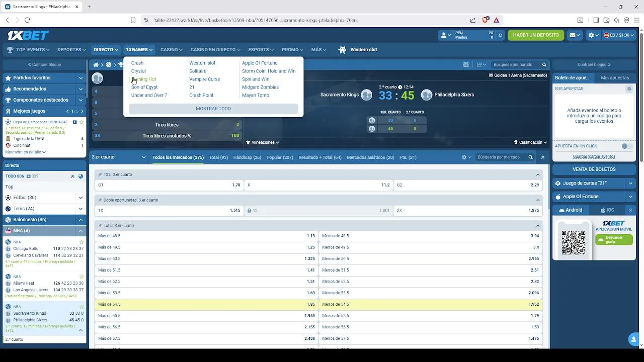Expand the Clasificación dropdown
This screenshot has width=644, height=362.
[530, 142]
